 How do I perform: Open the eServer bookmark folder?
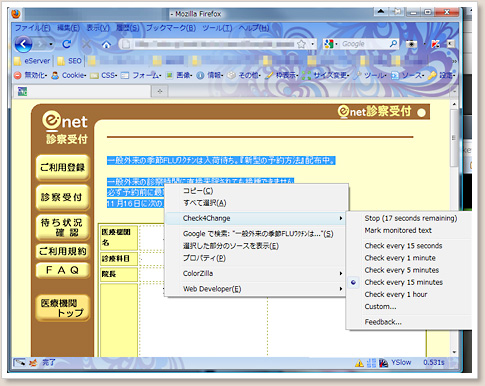coord(32,61)
